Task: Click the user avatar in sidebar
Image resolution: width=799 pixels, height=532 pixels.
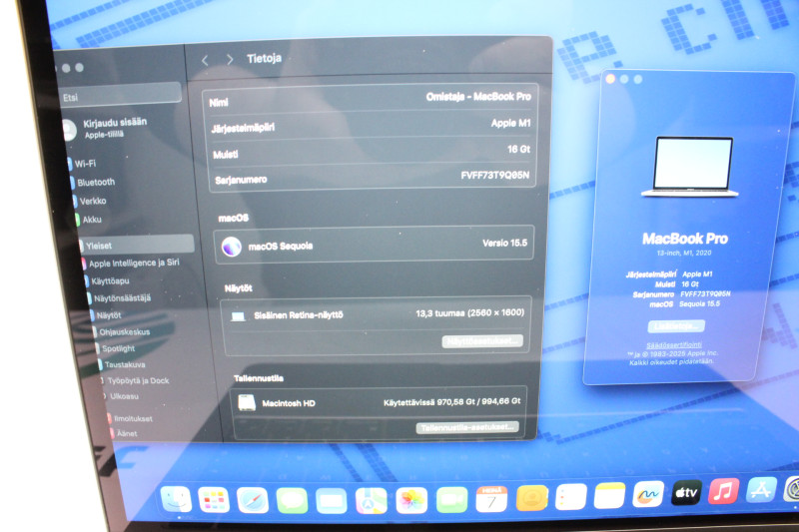Action: (x=68, y=130)
